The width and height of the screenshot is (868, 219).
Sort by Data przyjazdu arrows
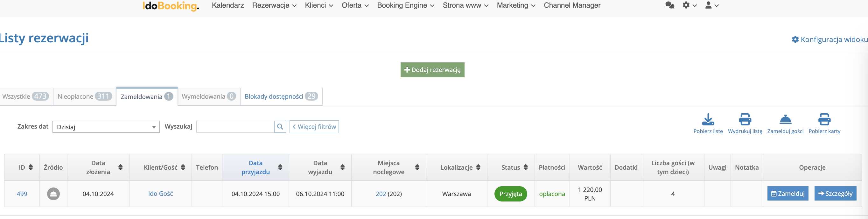click(x=280, y=167)
